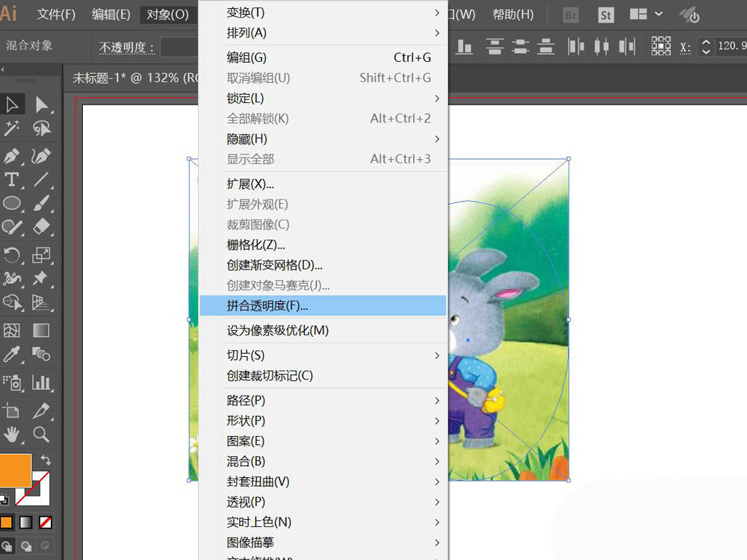Expand the 路径(P) submenu
Viewport: 747px width, 560px height.
323,400
